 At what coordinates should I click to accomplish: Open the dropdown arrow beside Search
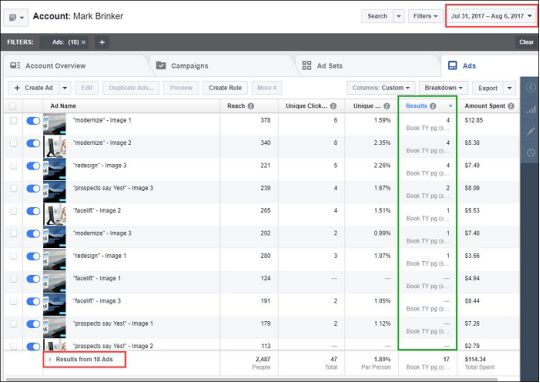point(399,16)
